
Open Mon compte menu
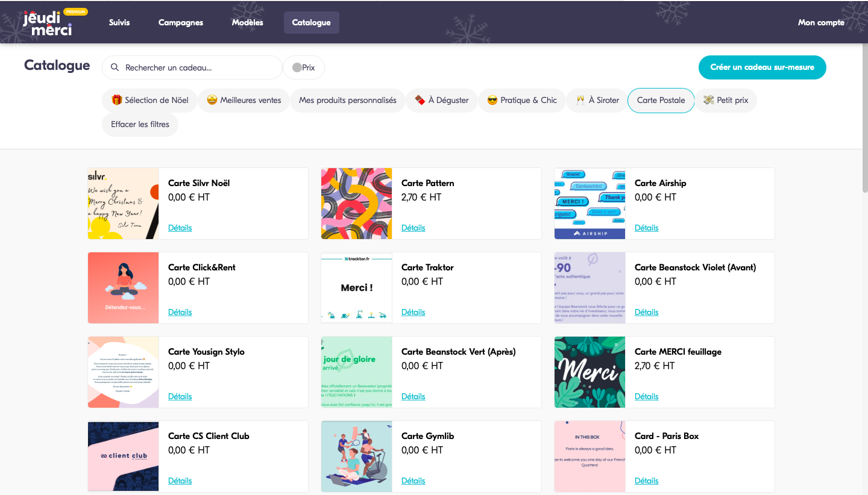(821, 22)
